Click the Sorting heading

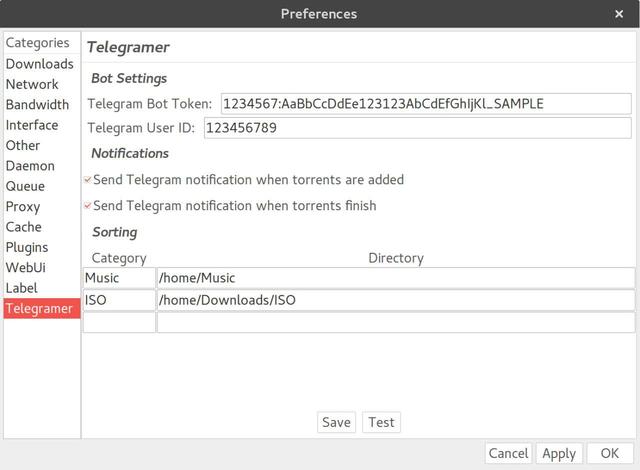[115, 232]
